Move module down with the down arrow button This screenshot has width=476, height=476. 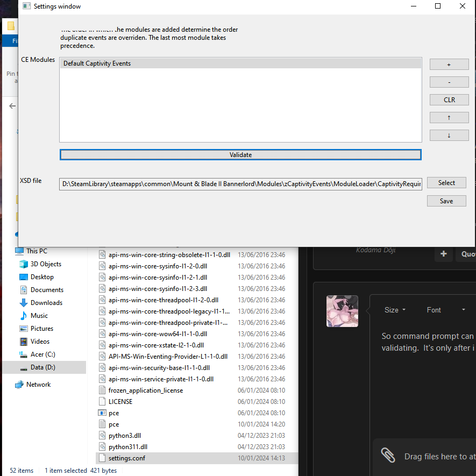coord(449,135)
